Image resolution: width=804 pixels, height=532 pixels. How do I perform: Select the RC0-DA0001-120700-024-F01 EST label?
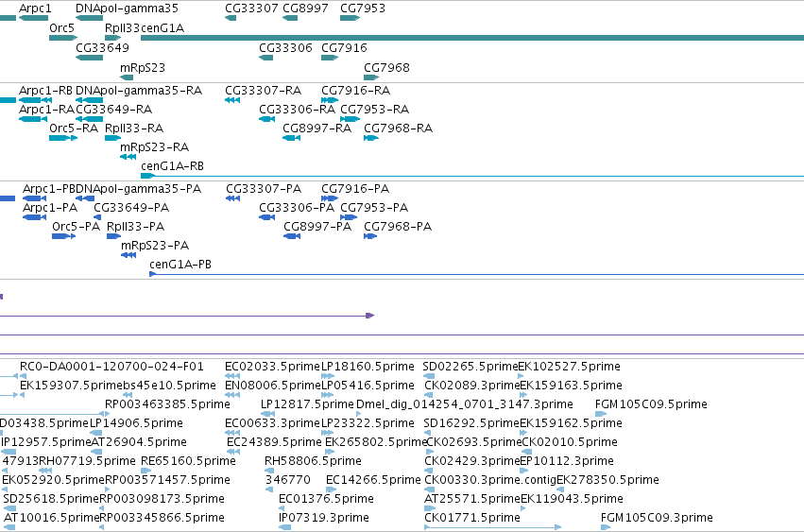tap(111, 367)
